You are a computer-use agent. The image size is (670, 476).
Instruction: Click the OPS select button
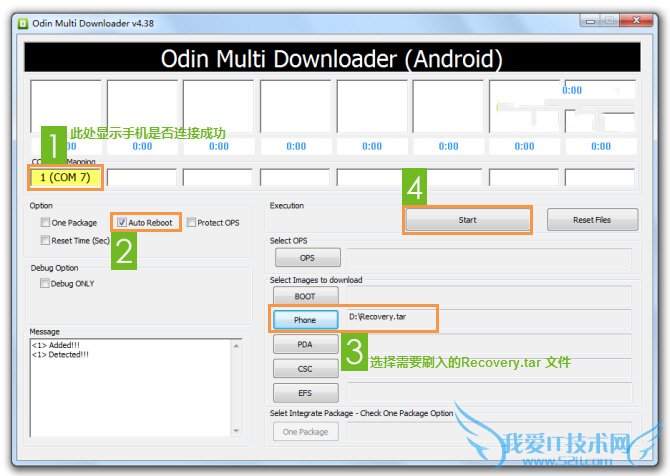point(307,258)
